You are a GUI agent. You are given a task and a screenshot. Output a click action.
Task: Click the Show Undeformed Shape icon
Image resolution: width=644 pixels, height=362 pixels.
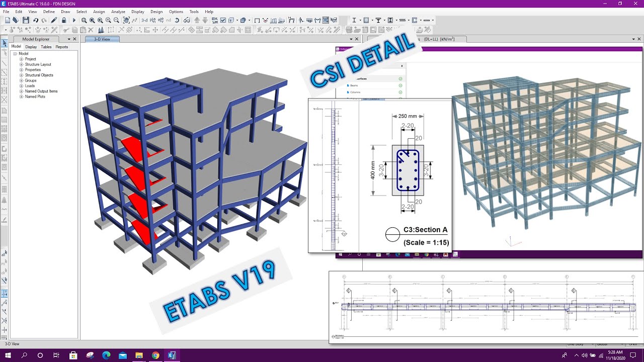pos(257,20)
